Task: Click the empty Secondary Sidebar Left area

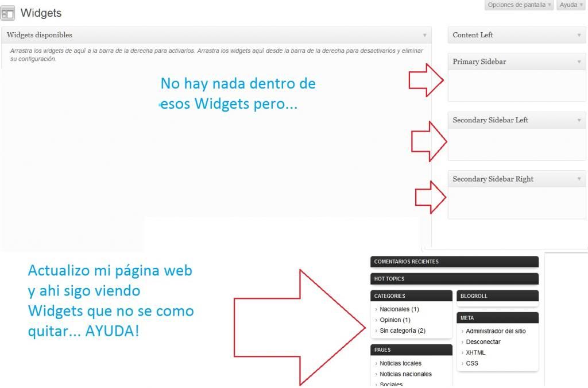Action: coord(517,144)
